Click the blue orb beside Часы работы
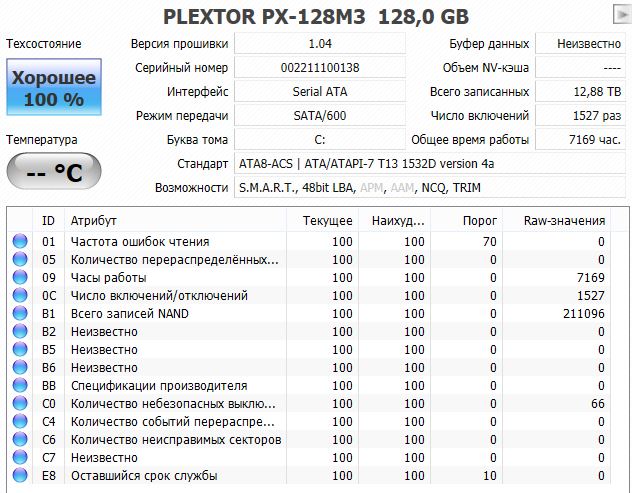This screenshot has height=493, width=632. pos(19,277)
